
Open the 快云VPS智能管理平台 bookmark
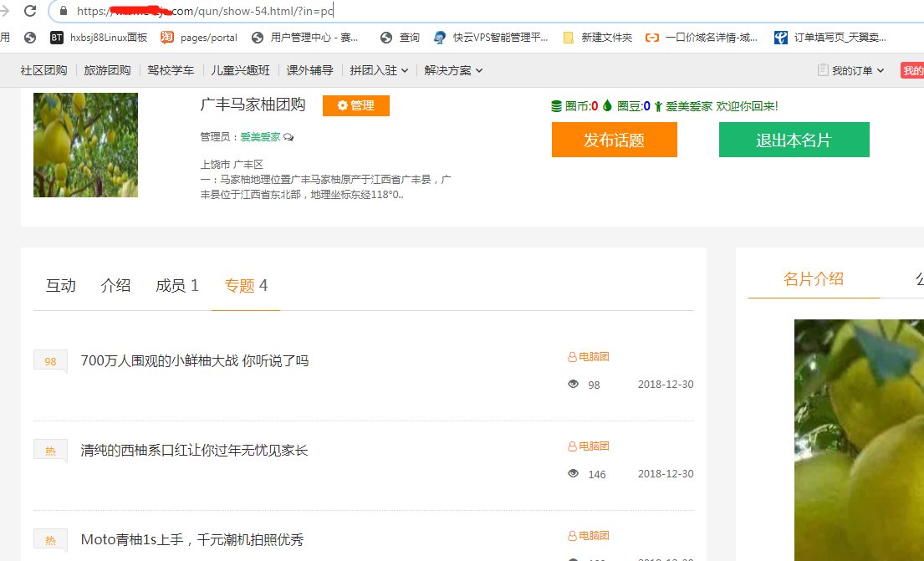tap(492, 38)
